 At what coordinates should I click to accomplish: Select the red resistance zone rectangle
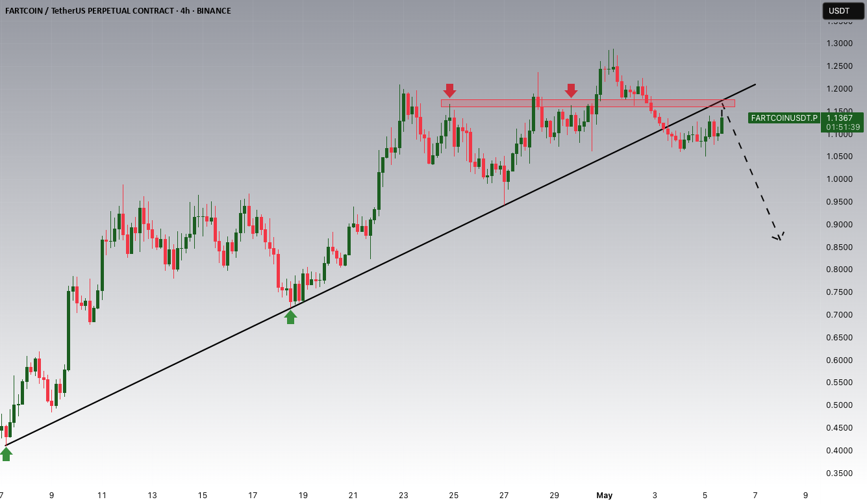[588, 103]
